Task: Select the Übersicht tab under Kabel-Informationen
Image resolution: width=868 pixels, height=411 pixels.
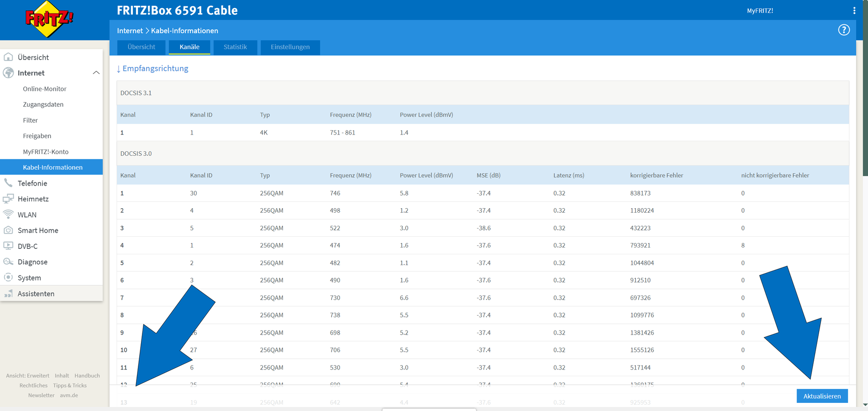Action: (141, 47)
